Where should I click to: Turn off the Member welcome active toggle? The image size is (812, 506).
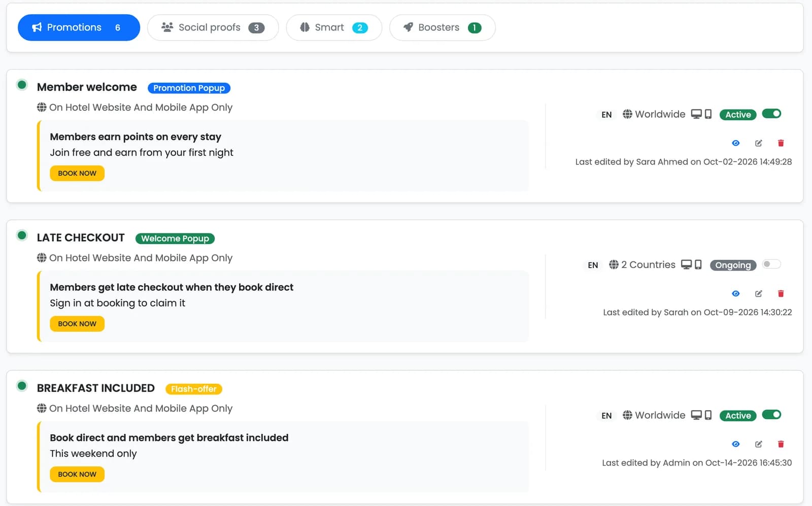click(x=771, y=114)
